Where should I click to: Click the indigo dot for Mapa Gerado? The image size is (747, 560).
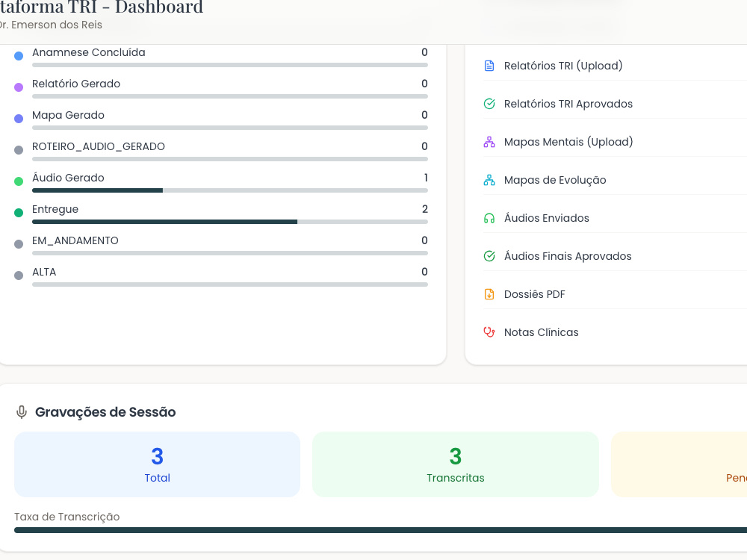coord(19,119)
